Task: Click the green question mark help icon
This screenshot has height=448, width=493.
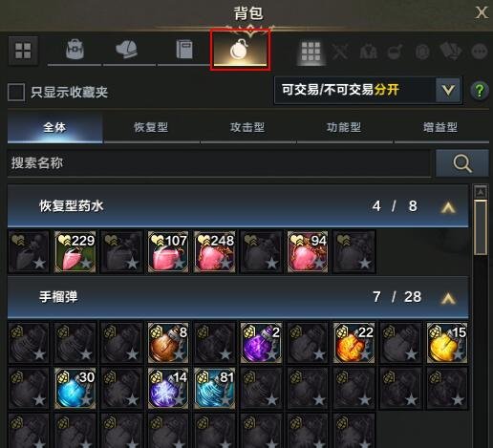Action: [x=480, y=91]
